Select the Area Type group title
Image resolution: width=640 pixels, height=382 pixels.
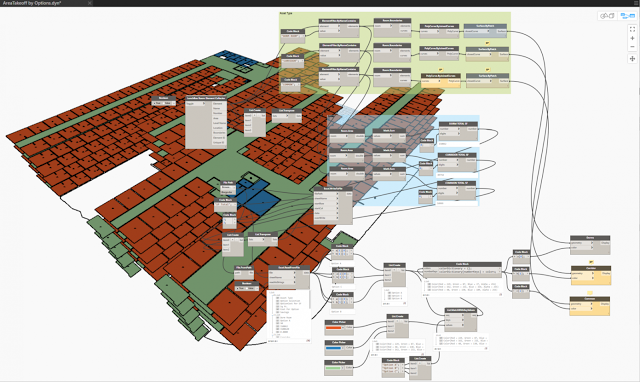point(286,13)
